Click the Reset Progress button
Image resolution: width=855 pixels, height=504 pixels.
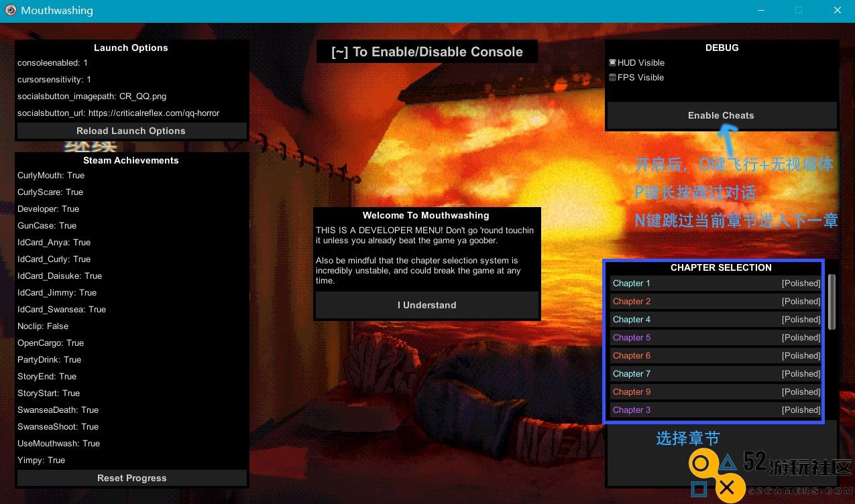coord(131,478)
